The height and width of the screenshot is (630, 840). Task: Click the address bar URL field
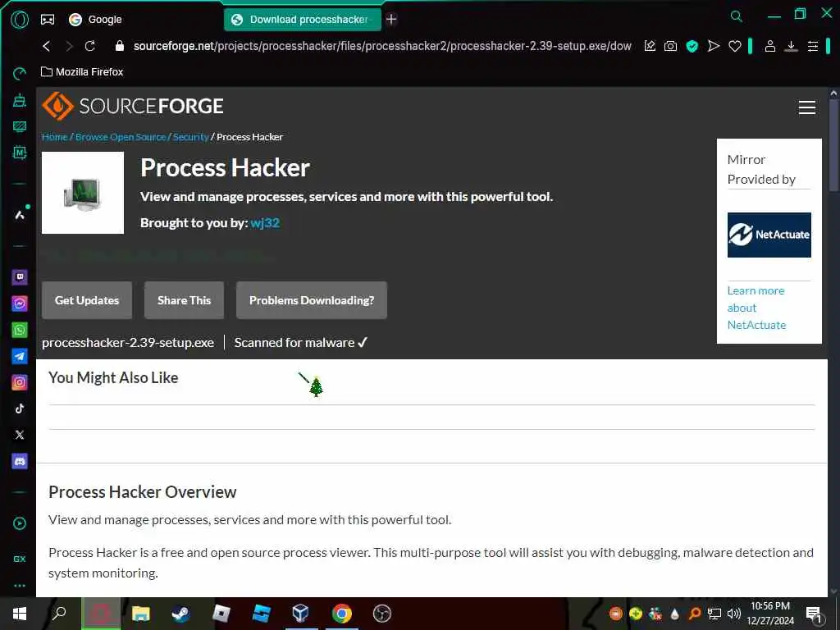(x=382, y=47)
